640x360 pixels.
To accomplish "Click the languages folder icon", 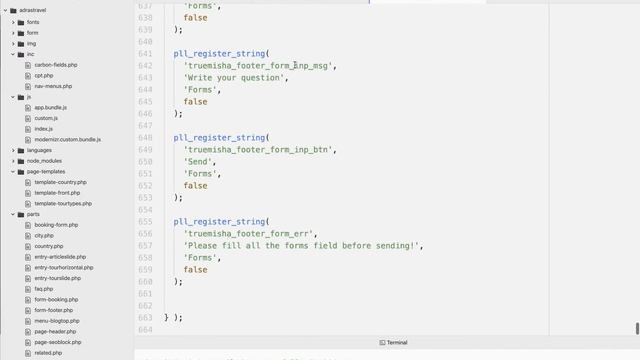I will coord(21,150).
